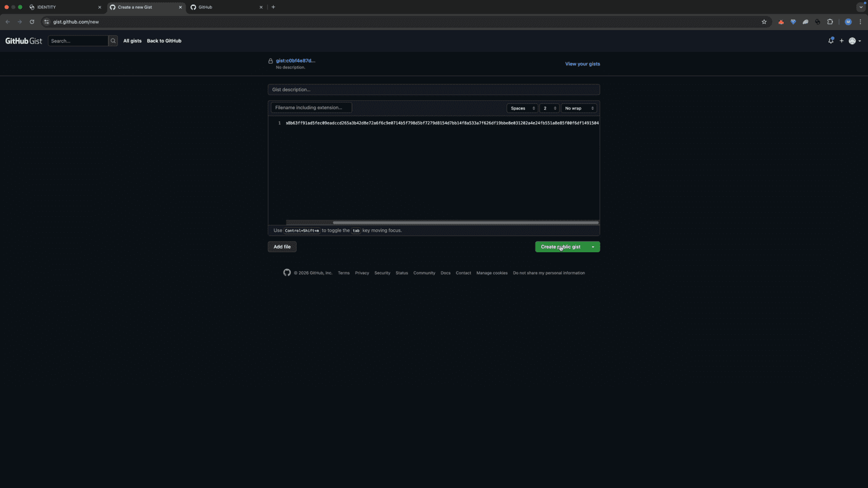Screen dimensions: 868x488
Task: Click the Gist description input field
Action: point(433,89)
